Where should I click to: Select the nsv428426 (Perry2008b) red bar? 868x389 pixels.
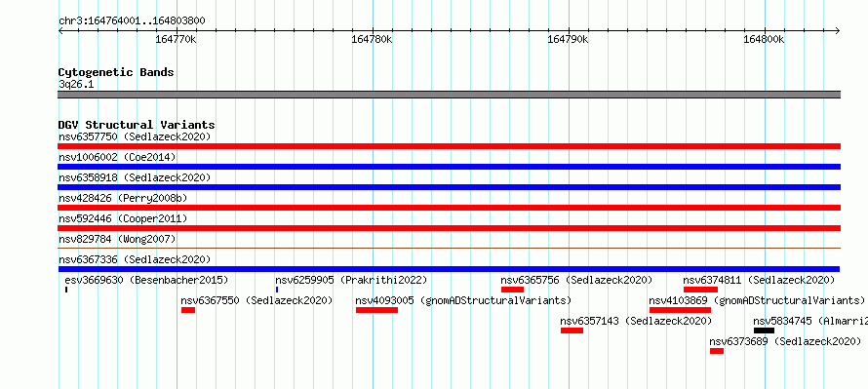coord(449,208)
